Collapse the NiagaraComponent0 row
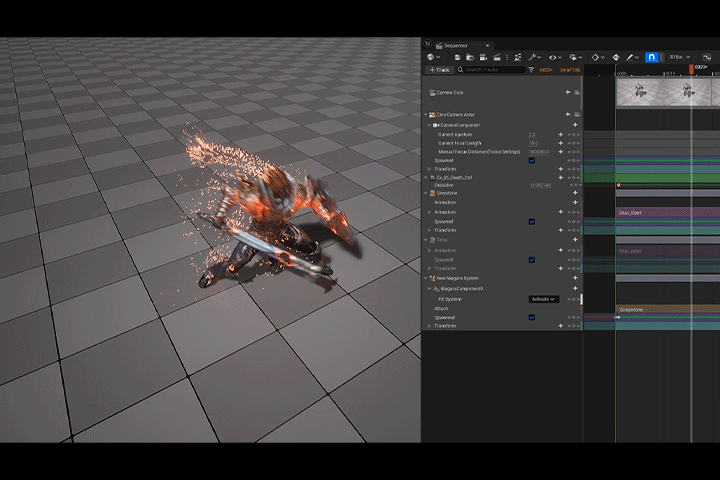This screenshot has width=720, height=480. (430, 289)
